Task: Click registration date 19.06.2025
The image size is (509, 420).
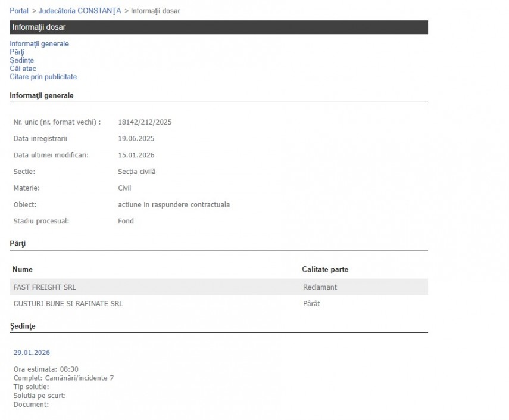Action: 136,139
